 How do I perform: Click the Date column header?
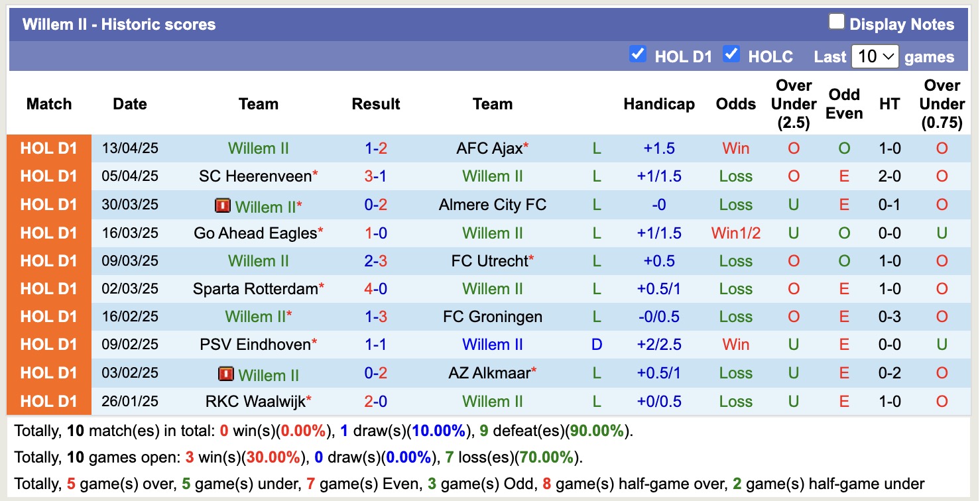(129, 104)
